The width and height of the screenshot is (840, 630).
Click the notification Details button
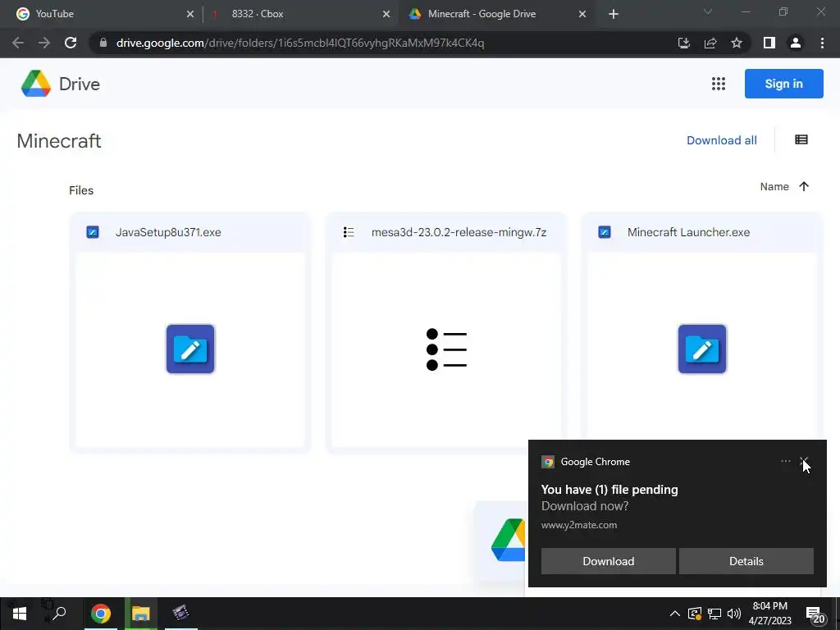pyautogui.click(x=746, y=561)
